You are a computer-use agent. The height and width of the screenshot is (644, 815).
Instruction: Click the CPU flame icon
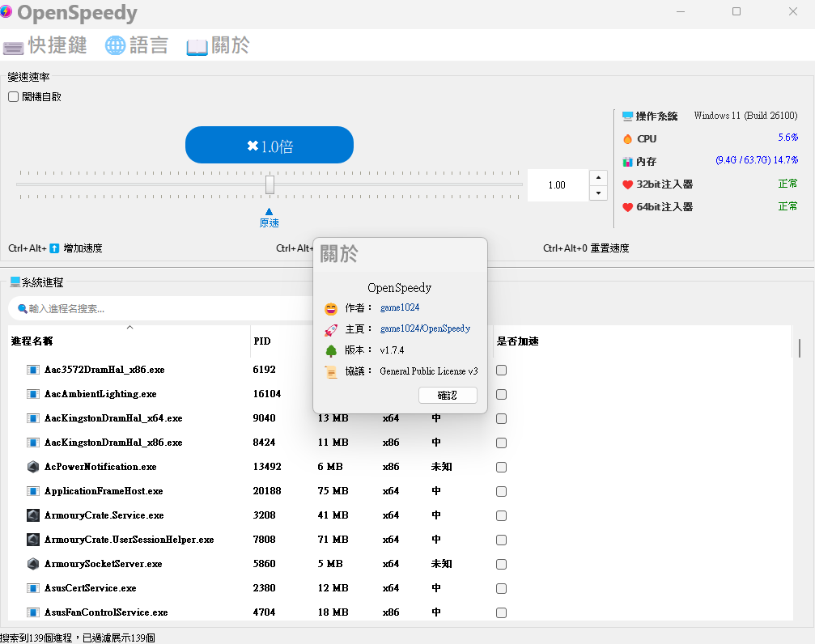627,139
